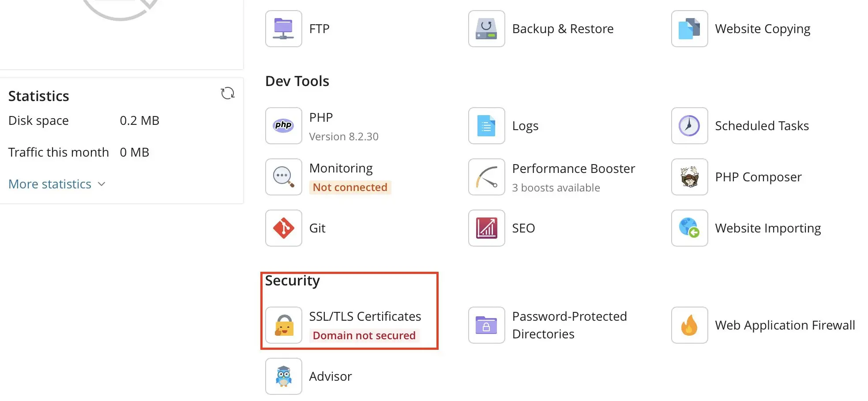Open Backup & Restore
Viewport: 868px width, 401px height.
[x=486, y=29]
